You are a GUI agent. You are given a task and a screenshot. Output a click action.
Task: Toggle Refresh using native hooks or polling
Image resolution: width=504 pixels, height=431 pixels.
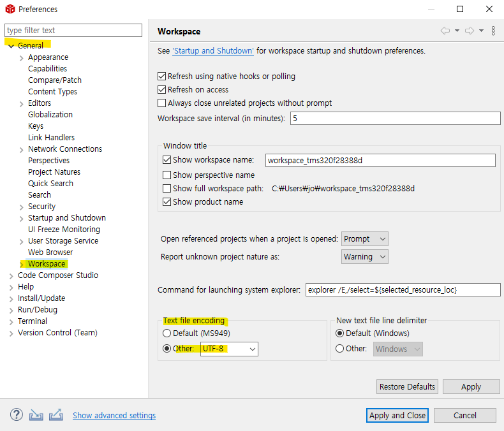click(161, 76)
